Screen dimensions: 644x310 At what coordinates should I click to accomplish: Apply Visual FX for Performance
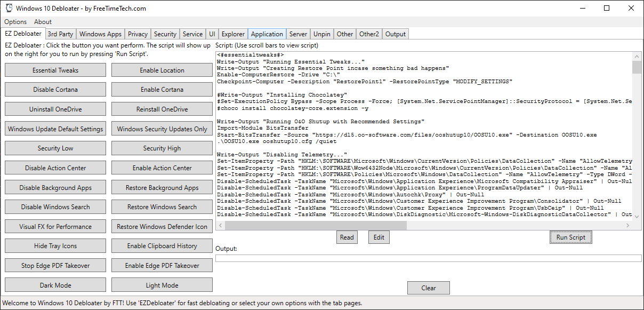(x=55, y=226)
